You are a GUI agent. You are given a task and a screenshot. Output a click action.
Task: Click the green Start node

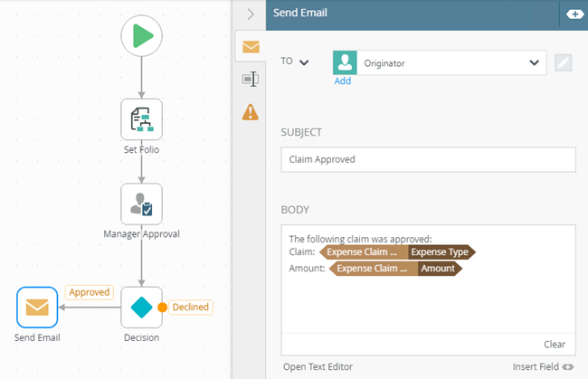141,38
